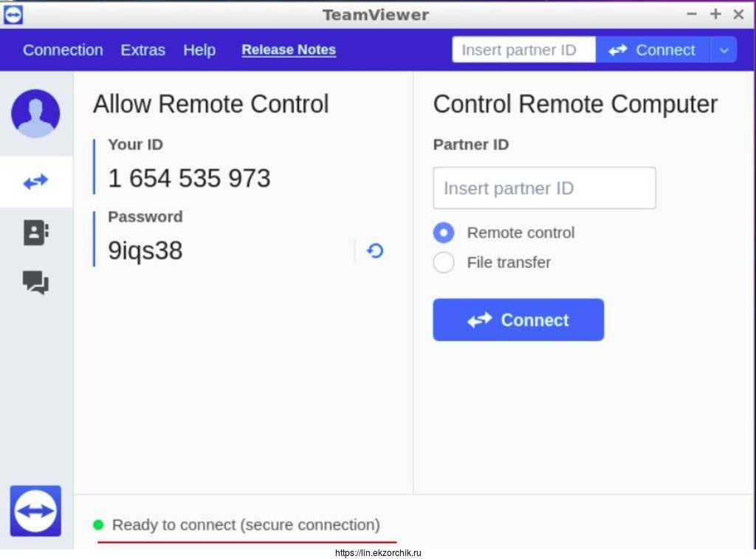
Task: Open the Connection menu
Action: (63, 50)
